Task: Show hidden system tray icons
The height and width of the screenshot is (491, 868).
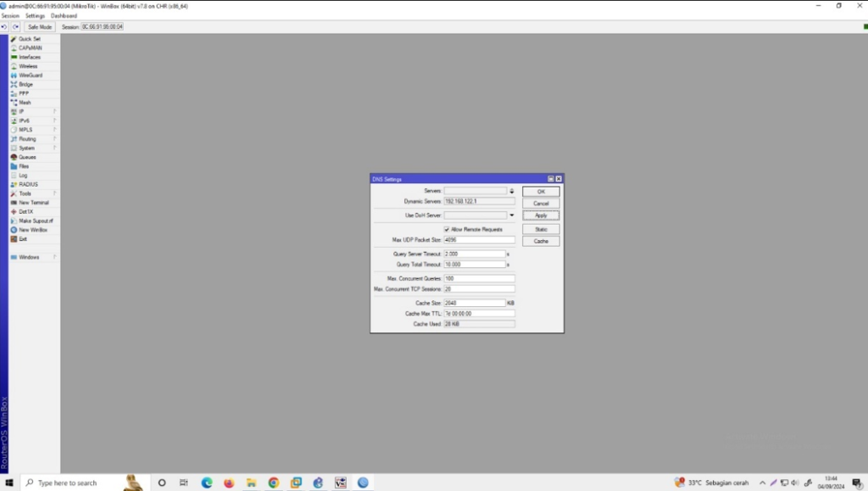Action: [762, 483]
